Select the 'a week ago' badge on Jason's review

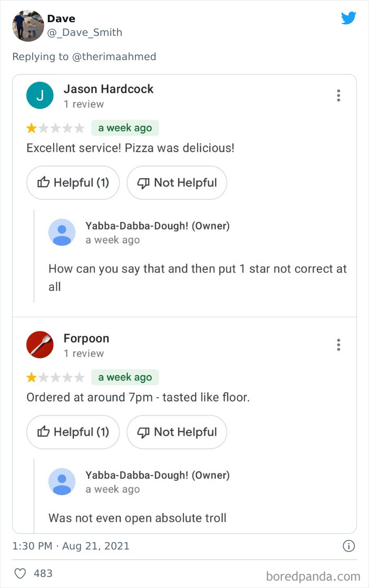click(x=125, y=128)
